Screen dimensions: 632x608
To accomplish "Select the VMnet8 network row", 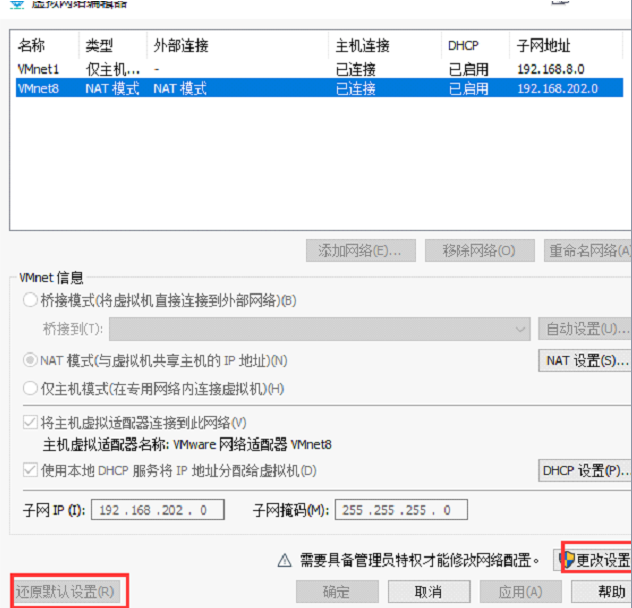I will point(319,88).
